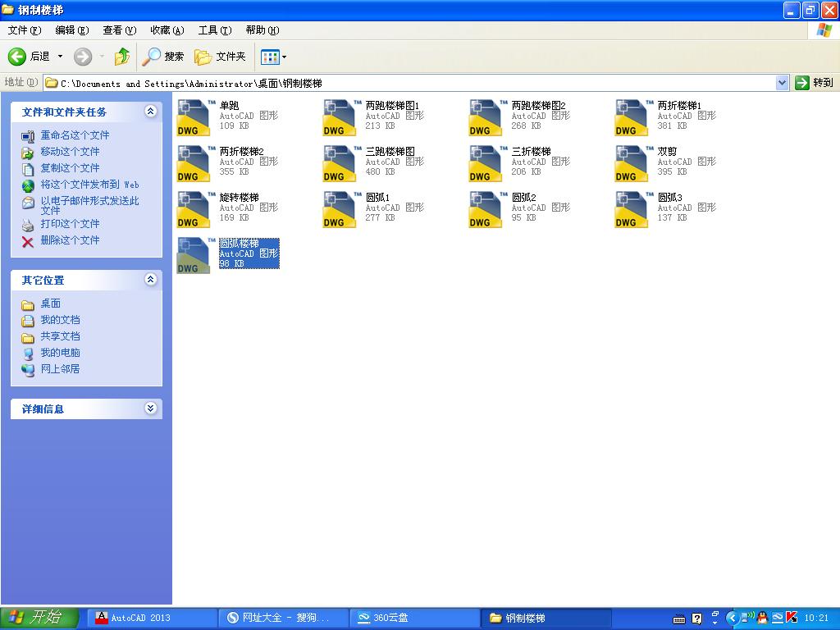The height and width of the screenshot is (630, 840).
Task: Expand the 详细信息 panel
Action: [x=151, y=409]
